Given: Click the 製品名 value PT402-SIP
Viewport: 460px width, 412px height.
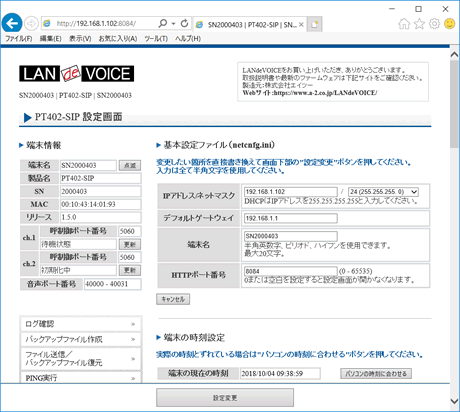Looking at the screenshot, I should [x=100, y=178].
